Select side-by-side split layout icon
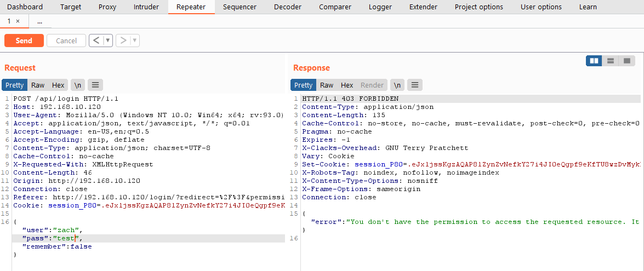 pos(594,61)
